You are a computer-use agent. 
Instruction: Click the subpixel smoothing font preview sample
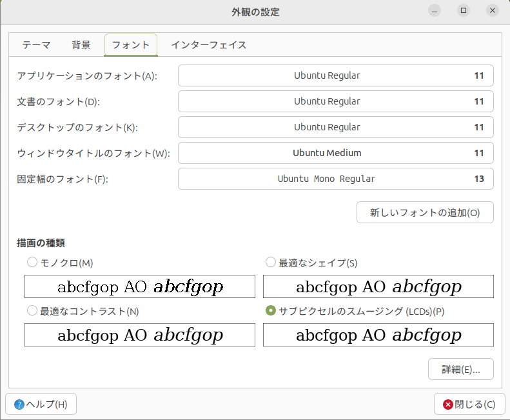pyautogui.click(x=378, y=335)
